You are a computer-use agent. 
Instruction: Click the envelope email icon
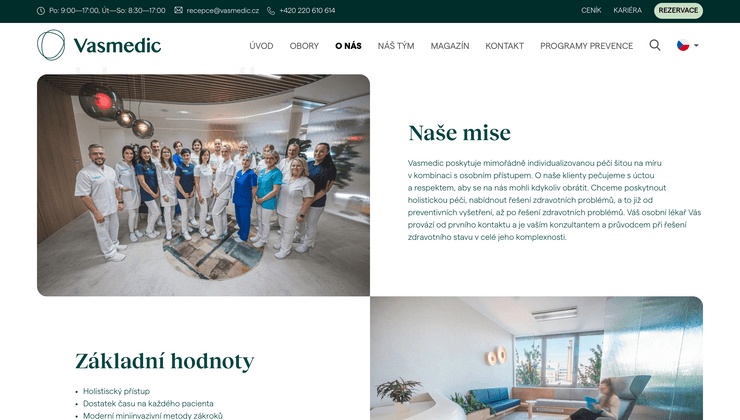coord(178,10)
